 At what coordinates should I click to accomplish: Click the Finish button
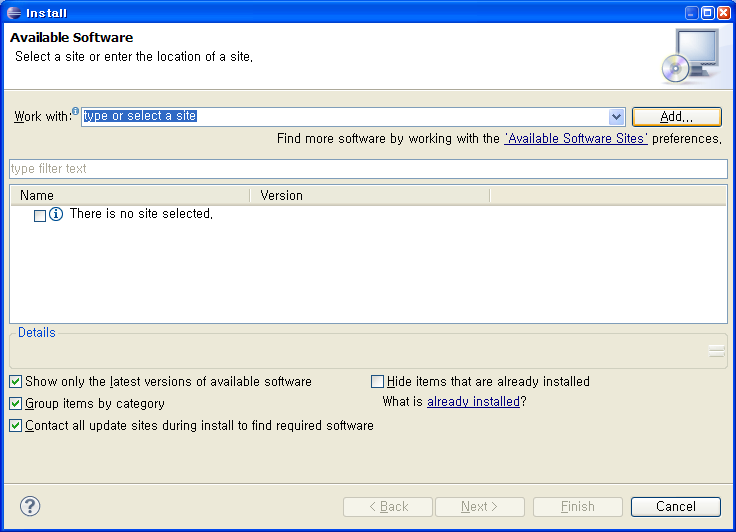coord(578,507)
